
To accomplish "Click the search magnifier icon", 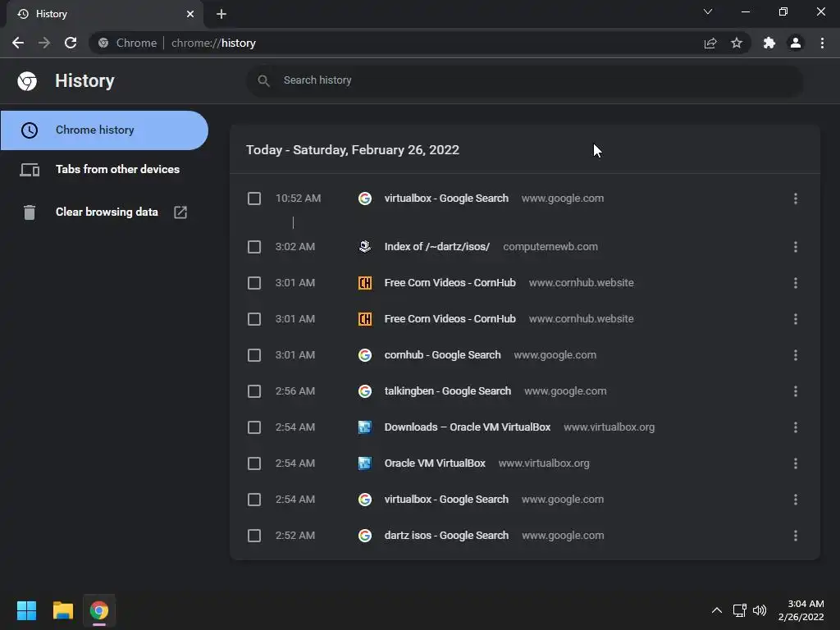I will 263,80.
